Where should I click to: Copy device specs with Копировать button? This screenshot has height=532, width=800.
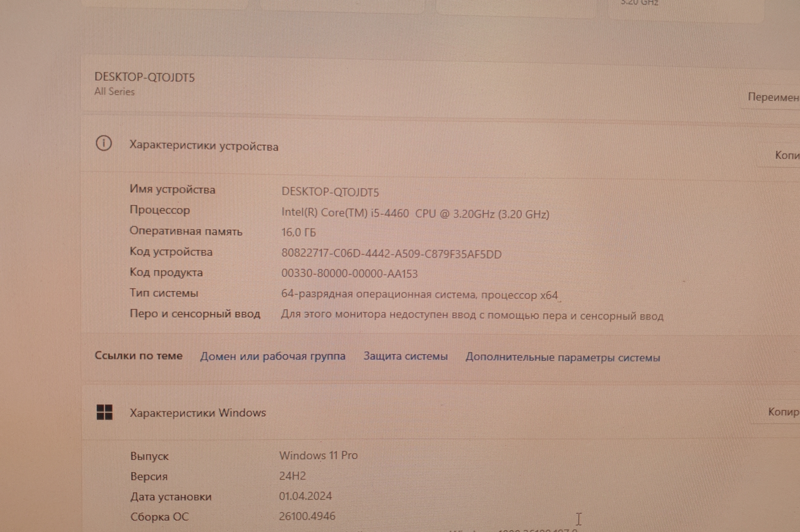tap(786, 155)
